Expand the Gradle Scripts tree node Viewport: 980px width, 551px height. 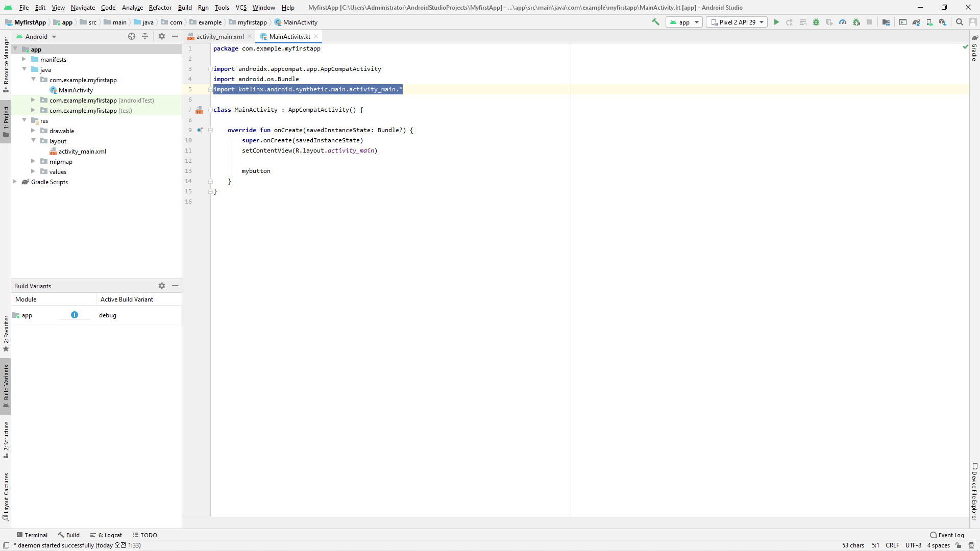[15, 182]
